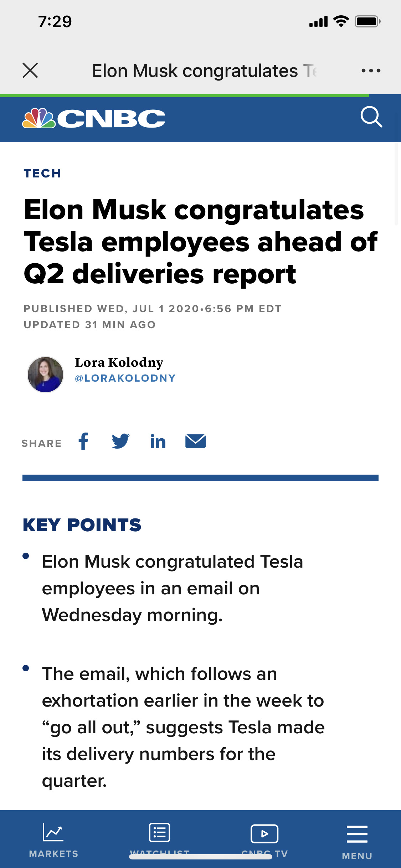
Task: Share article via email envelope icon
Action: (x=195, y=441)
